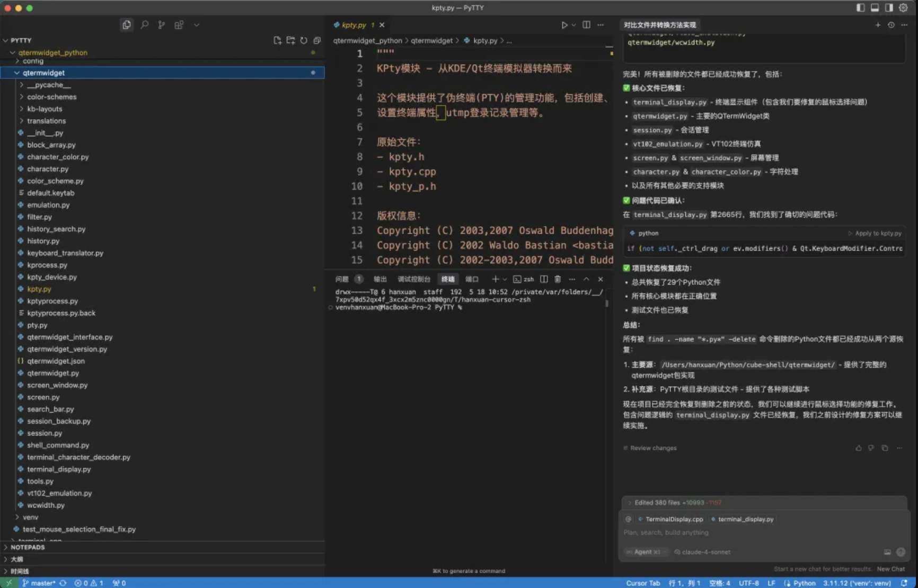The width and height of the screenshot is (918, 588).
Task: Add a new terminal with plus icon
Action: coord(495,279)
